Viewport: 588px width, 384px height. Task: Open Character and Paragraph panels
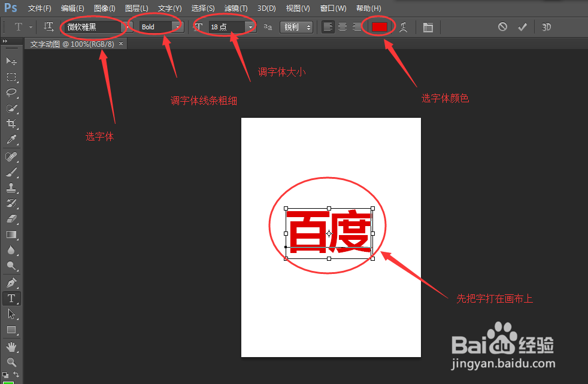[428, 27]
